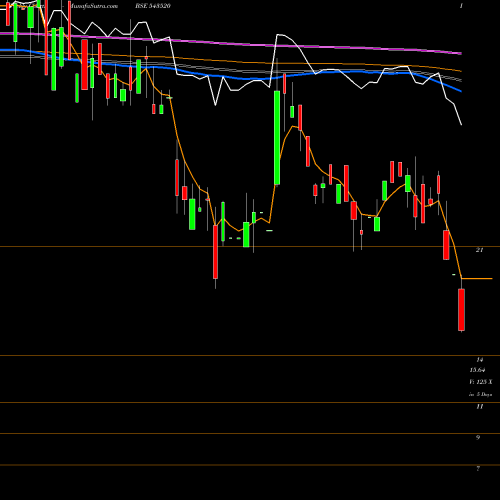Click the tallest green candlestick mid-chart
This screenshot has height=500, width=500.
click(277, 137)
